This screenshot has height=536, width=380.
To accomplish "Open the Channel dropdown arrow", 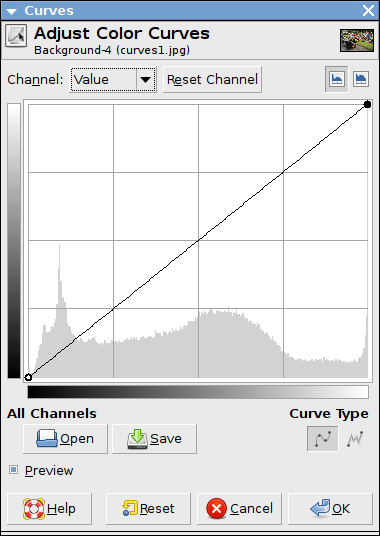I will pyautogui.click(x=146, y=80).
